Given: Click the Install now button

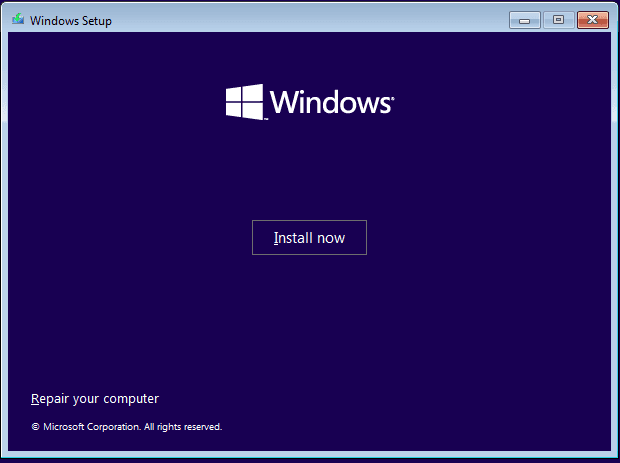Looking at the screenshot, I should coord(309,238).
